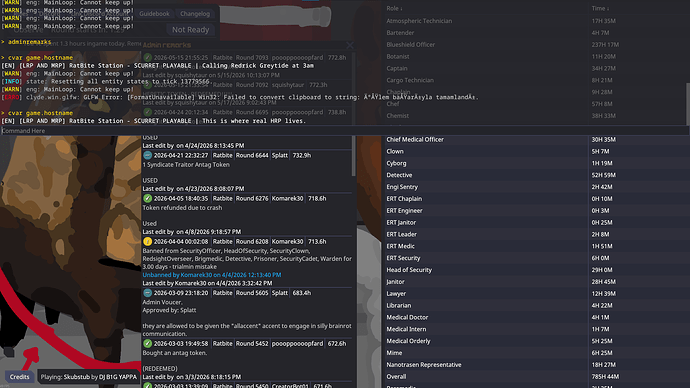
Task: Click '1 Syndicate Traitor Antag Token' remark text
Action: click(186, 165)
